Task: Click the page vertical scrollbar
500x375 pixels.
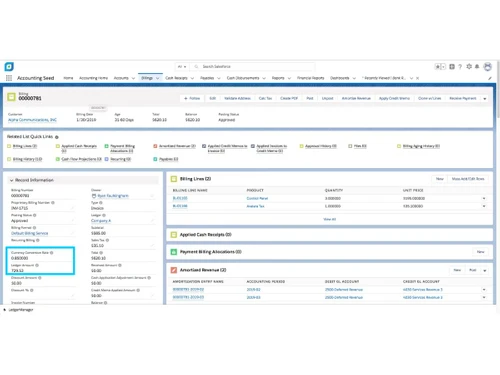Action: (x=498, y=89)
